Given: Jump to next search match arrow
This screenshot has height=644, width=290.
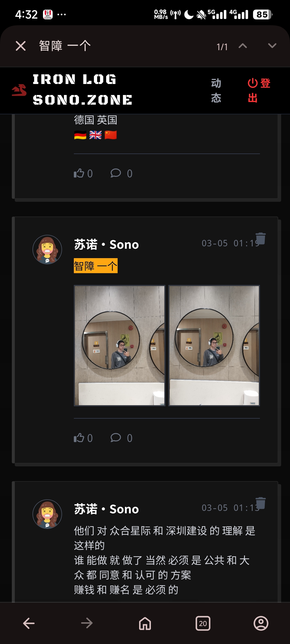Looking at the screenshot, I should 272,46.
